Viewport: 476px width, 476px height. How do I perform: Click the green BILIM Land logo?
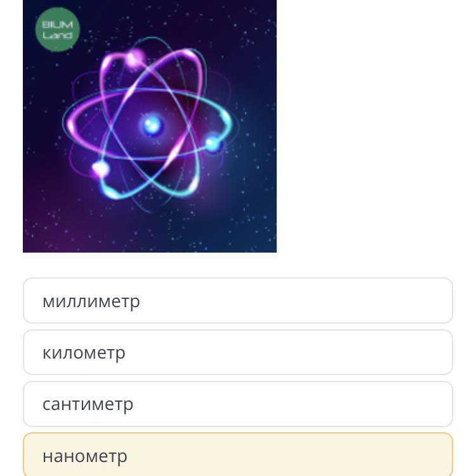click(57, 29)
